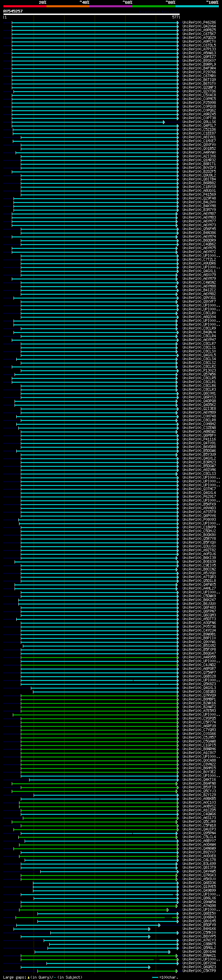Click the purple ~60% identity color bar

tap(111, 6)
